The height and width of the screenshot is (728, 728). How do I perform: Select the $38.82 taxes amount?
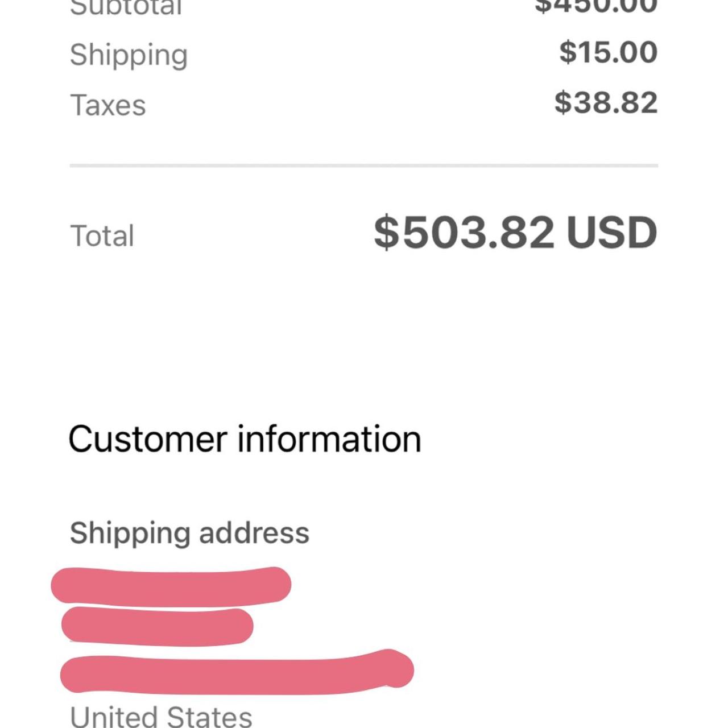(x=606, y=103)
